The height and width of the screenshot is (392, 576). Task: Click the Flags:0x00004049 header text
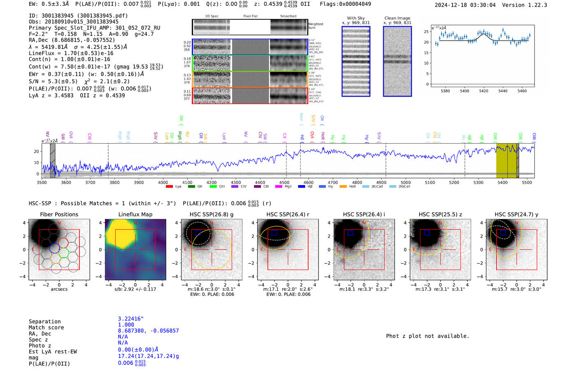coord(345,4)
